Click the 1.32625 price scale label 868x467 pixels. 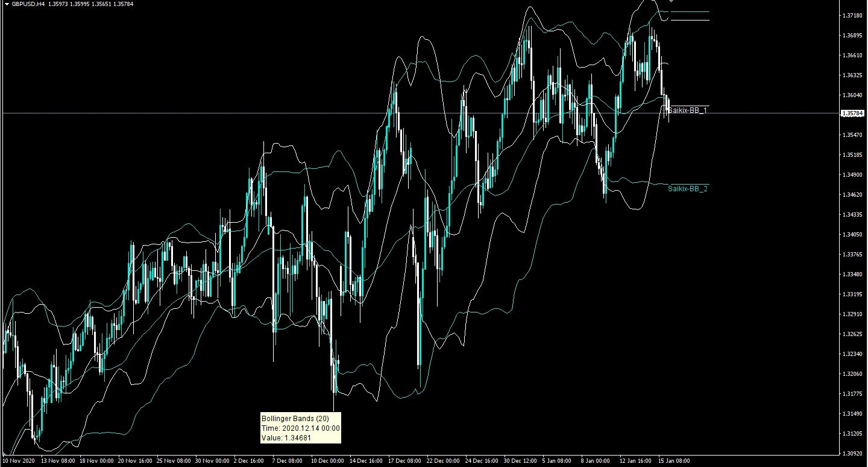[x=852, y=334]
